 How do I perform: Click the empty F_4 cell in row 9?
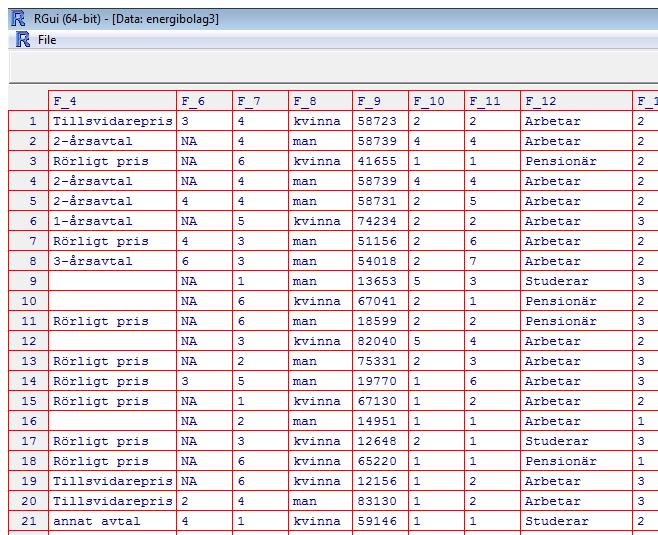[112, 281]
